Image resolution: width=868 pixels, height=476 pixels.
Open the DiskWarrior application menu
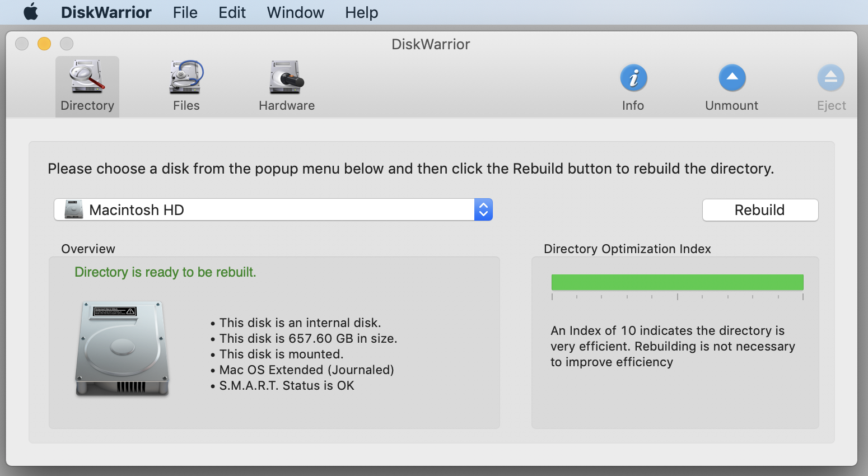[x=106, y=12]
